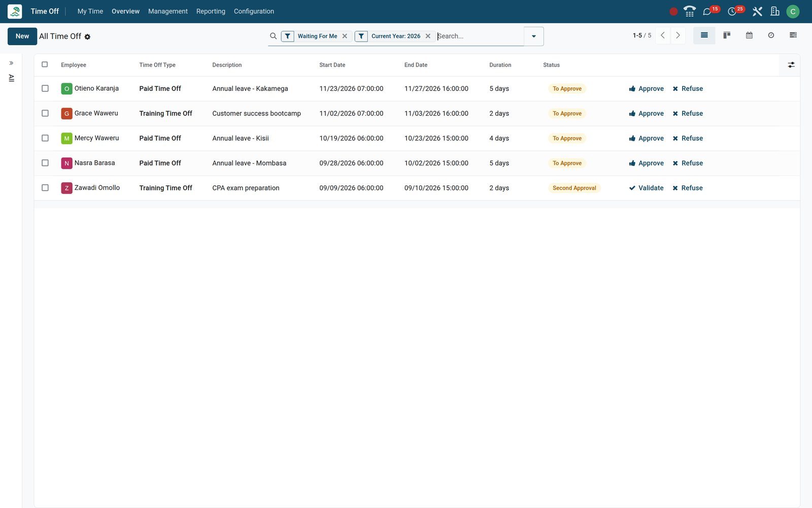Screen dimensions: 812x508
Task: Open the My Time menu
Action: 90,11
